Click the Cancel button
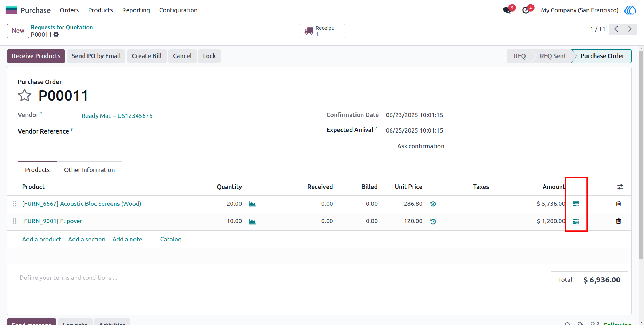 [182, 56]
